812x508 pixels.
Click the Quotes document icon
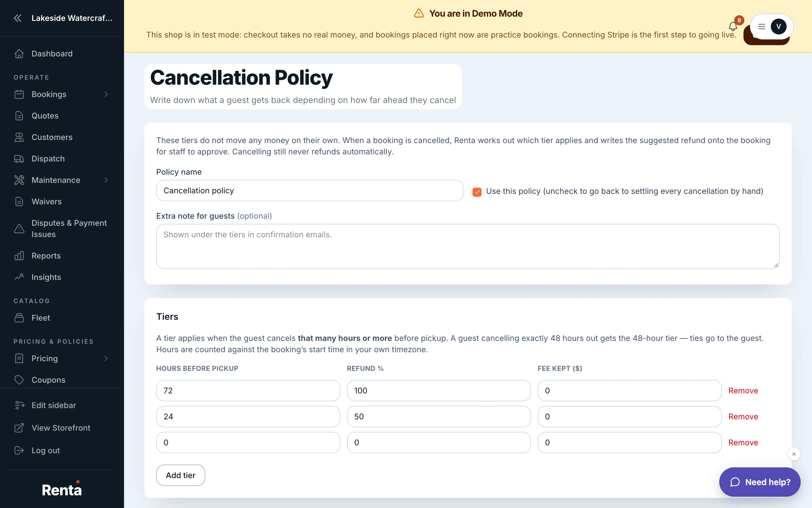[x=19, y=116]
